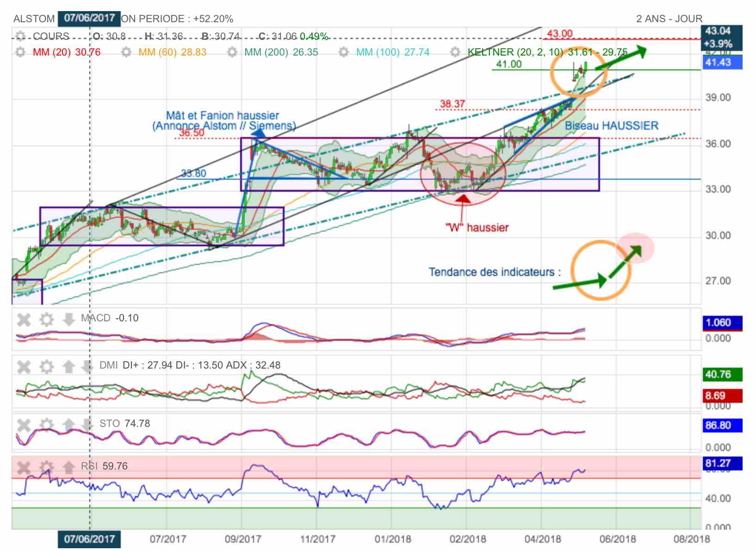Move the STO panel up

tap(68, 425)
